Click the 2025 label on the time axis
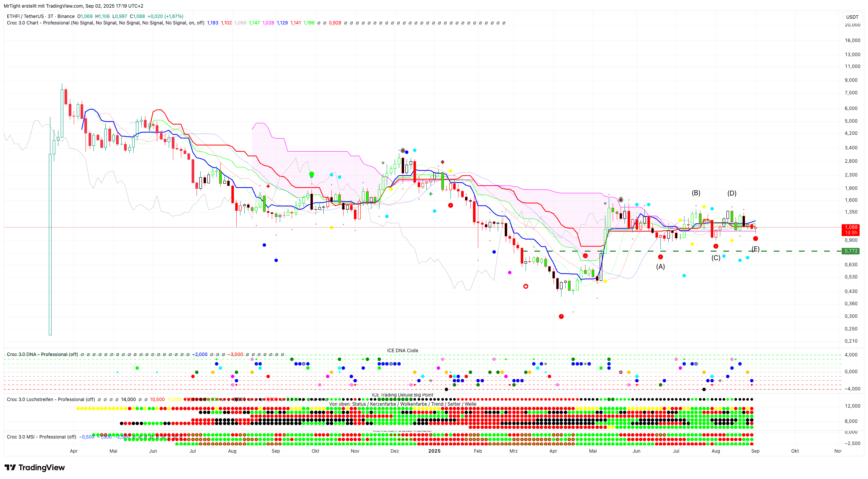This screenshot has height=479, width=868. point(434,451)
